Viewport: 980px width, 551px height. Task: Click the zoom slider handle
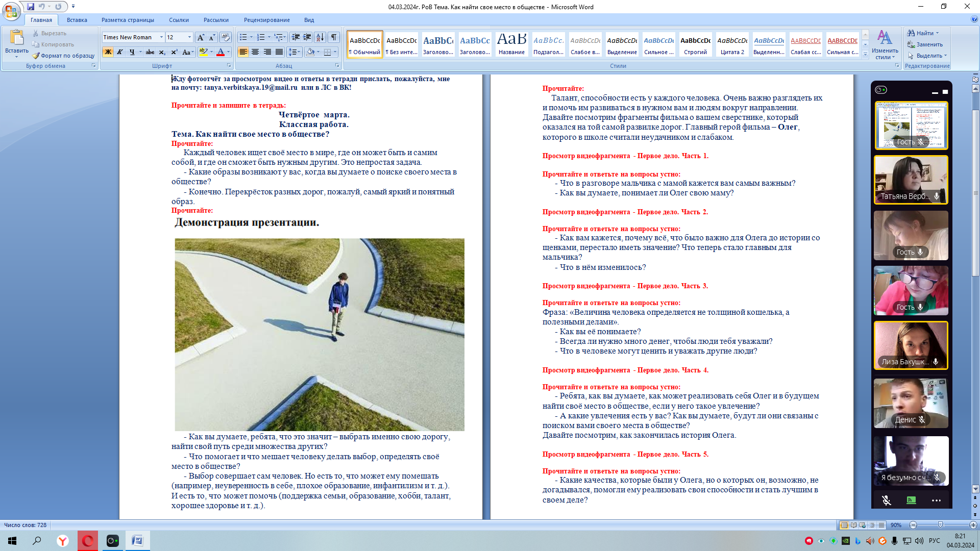click(x=941, y=525)
